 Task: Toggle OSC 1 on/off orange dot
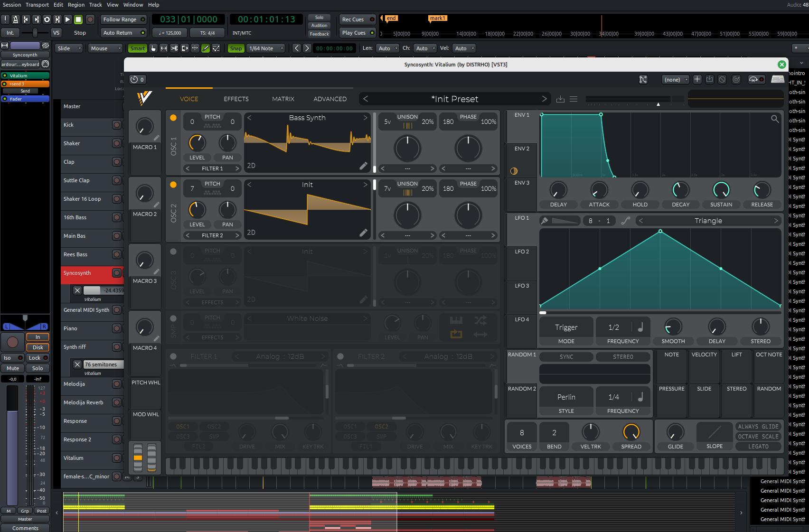(x=173, y=118)
